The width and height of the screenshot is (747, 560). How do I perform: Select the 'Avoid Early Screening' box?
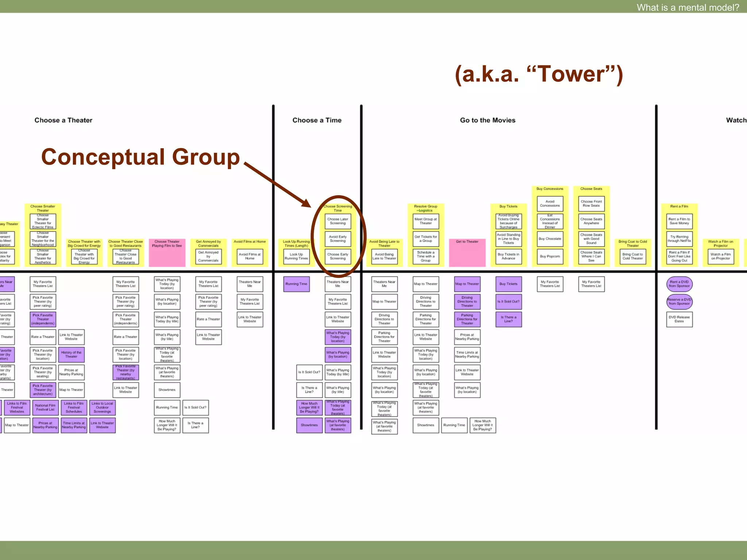(338, 239)
